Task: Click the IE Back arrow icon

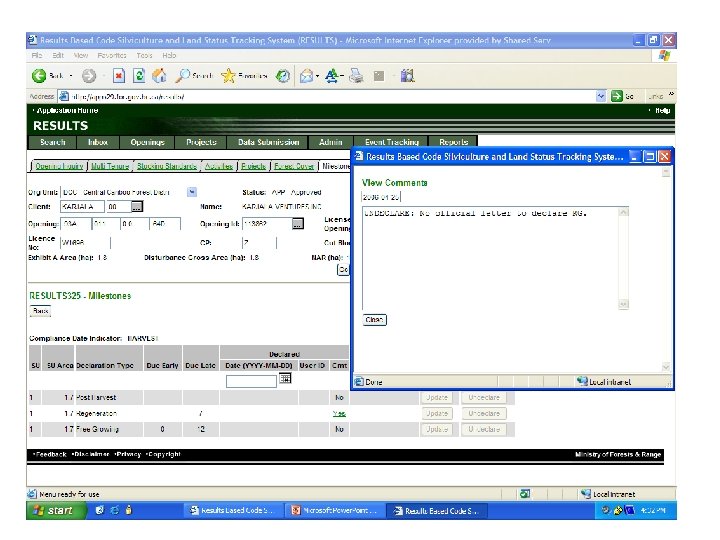Action: click(x=39, y=76)
